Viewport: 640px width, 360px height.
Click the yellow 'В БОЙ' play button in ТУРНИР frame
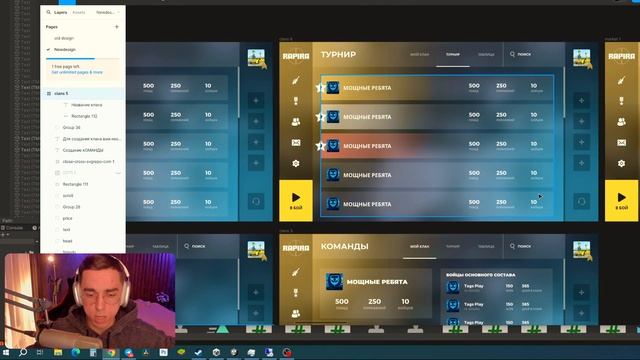tap(296, 201)
